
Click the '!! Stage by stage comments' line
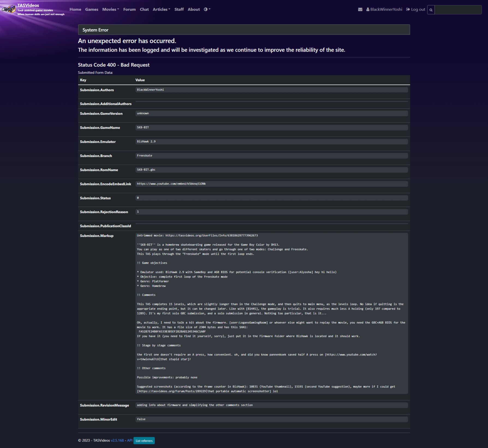click(x=159, y=345)
